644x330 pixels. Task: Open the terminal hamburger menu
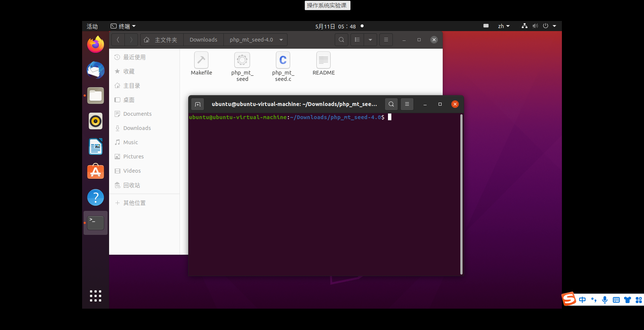(407, 104)
